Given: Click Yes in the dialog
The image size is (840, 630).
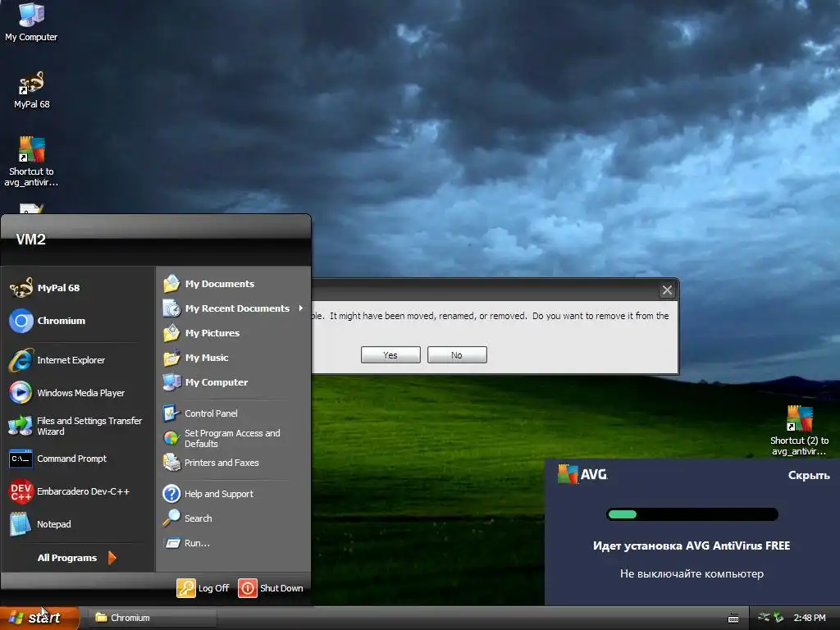Looking at the screenshot, I should pos(390,354).
